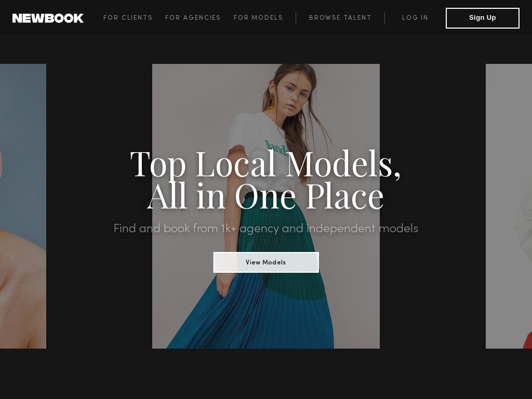Open the For Agencies menu item
The width and height of the screenshot is (532, 399).
193,18
